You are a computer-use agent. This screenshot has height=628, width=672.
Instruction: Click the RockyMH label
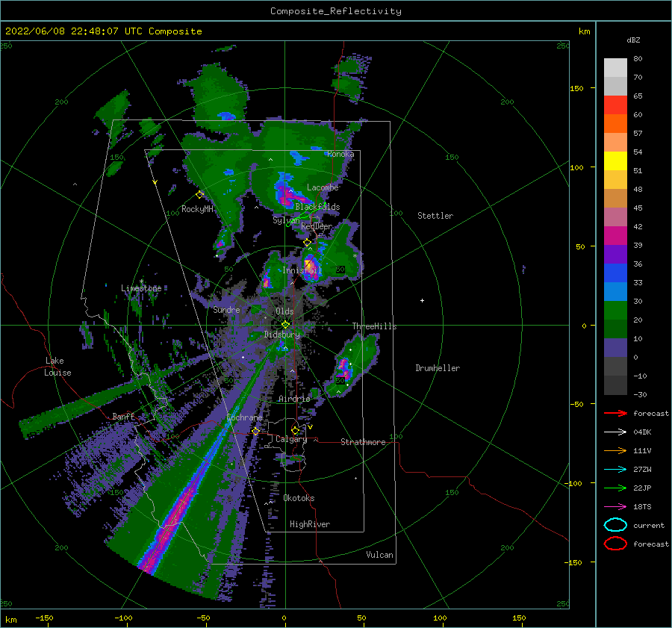tap(198, 209)
